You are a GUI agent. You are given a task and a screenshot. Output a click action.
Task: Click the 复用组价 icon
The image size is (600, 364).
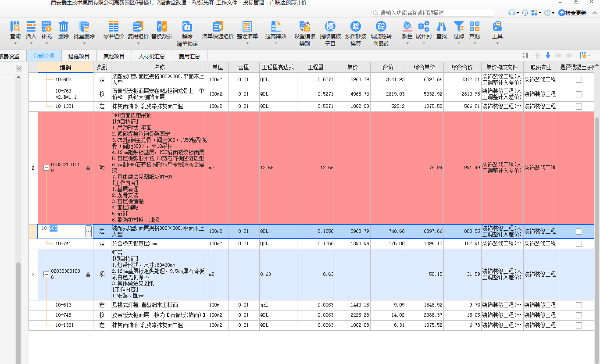coord(138,26)
